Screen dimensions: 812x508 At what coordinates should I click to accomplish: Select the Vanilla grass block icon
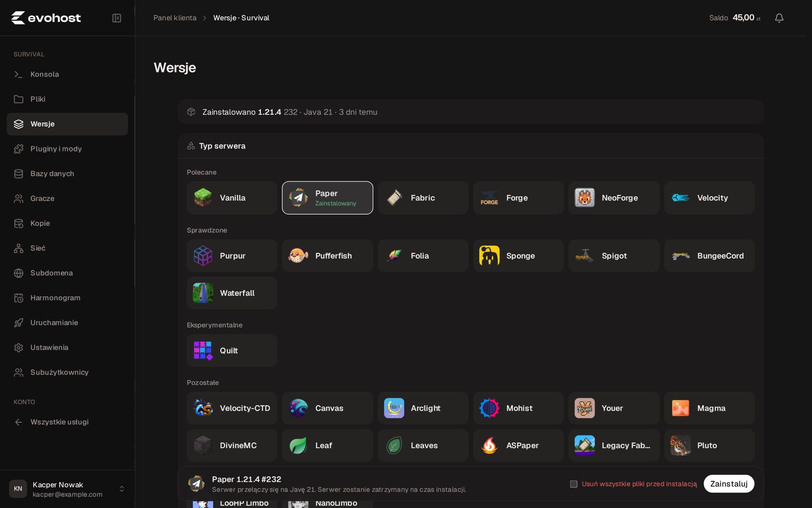(203, 198)
